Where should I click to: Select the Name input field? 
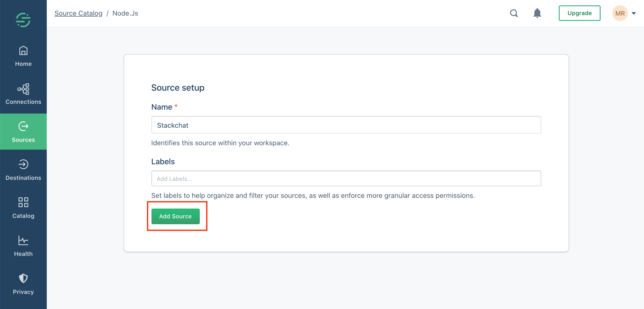346,125
